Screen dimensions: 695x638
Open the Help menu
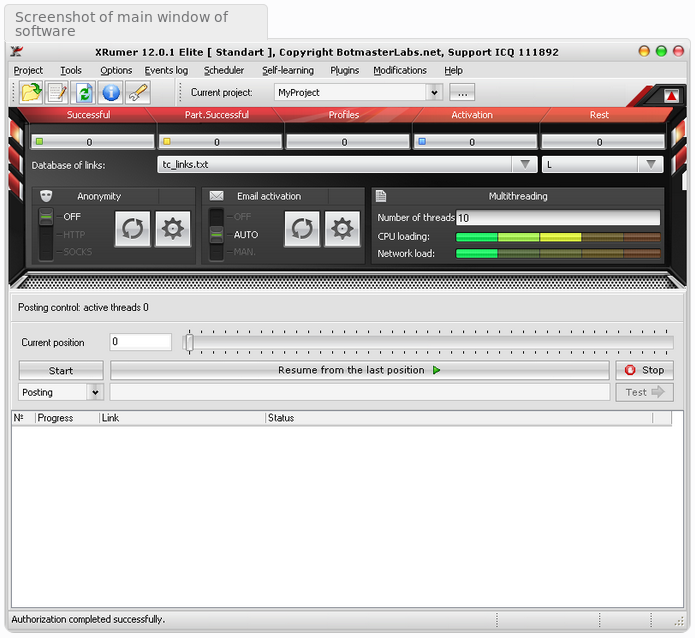click(453, 70)
